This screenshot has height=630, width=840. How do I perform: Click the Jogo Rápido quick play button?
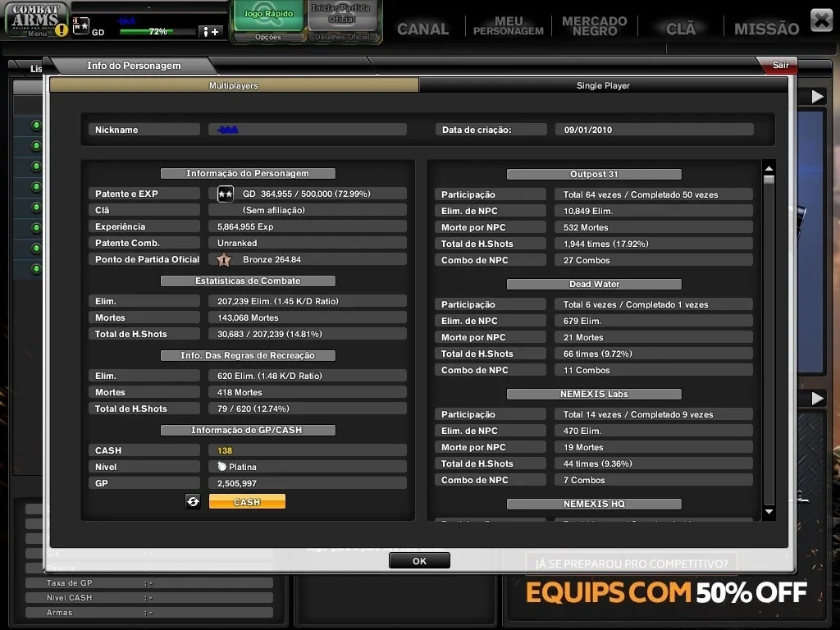[x=268, y=15]
